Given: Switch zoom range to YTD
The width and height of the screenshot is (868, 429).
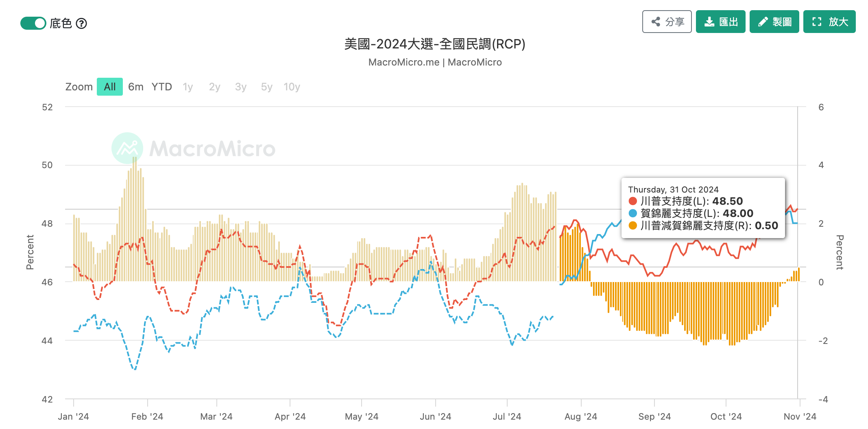Looking at the screenshot, I should coord(162,87).
